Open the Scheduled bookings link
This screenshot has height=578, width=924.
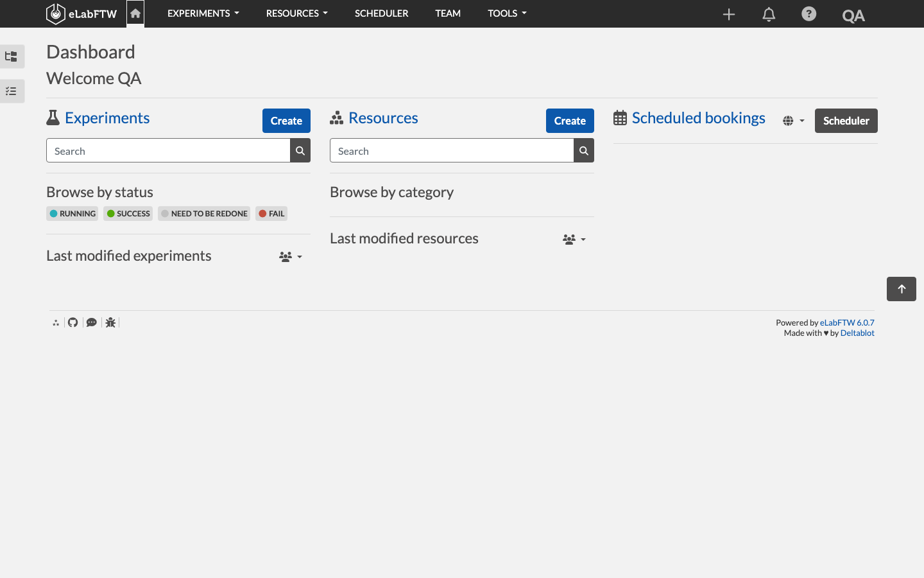click(x=699, y=118)
